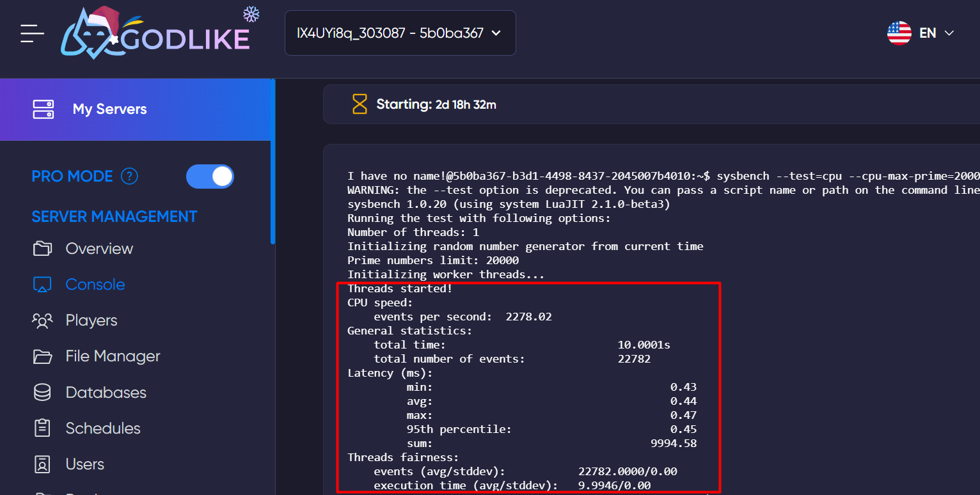Click the 'sum: 9994.58' latency line
Screen dimensions: 980x495
coord(551,443)
